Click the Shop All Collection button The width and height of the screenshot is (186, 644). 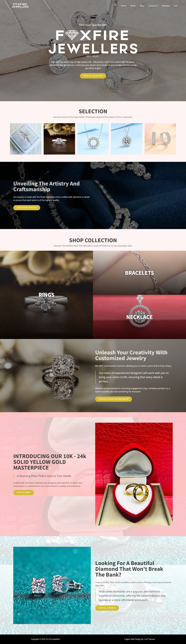[x=93, y=76]
